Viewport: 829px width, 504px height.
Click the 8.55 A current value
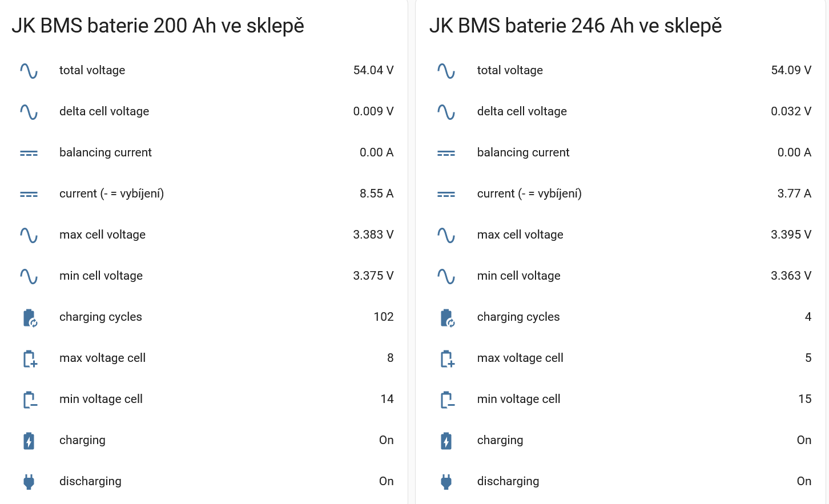pyautogui.click(x=376, y=193)
